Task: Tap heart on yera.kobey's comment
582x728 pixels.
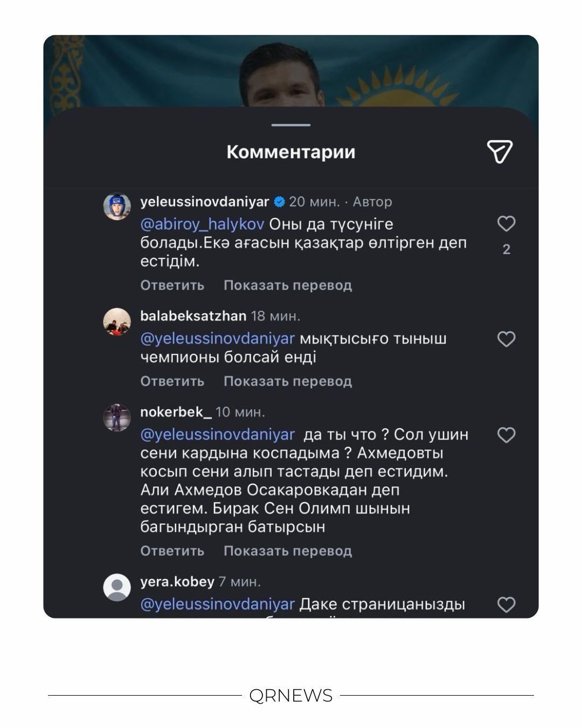Action: click(x=506, y=605)
